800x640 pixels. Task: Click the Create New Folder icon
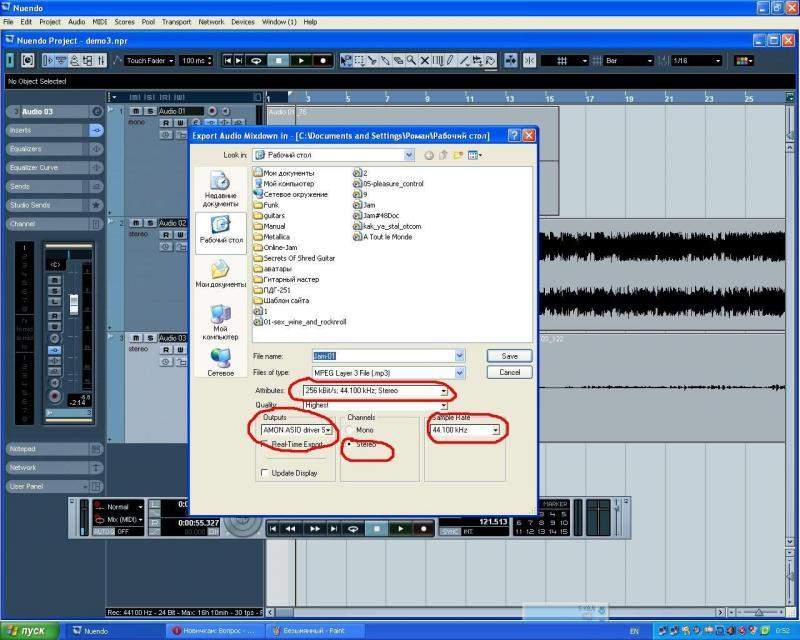click(x=458, y=155)
